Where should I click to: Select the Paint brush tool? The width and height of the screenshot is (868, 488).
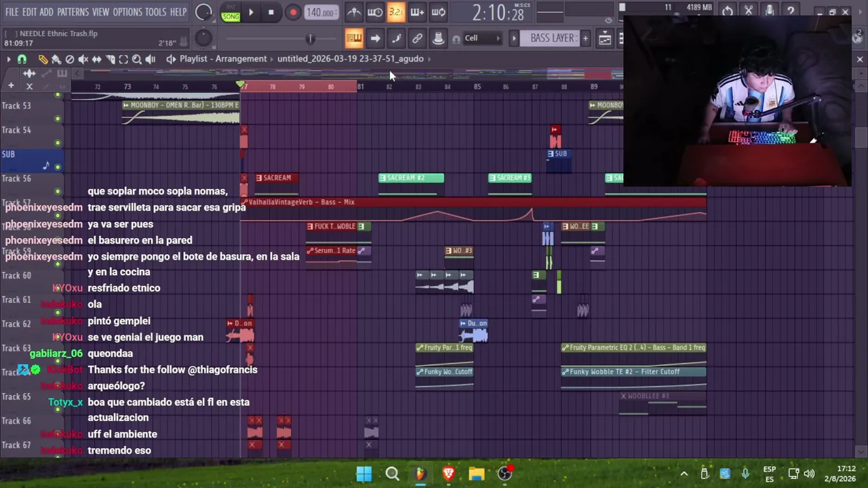point(56,60)
